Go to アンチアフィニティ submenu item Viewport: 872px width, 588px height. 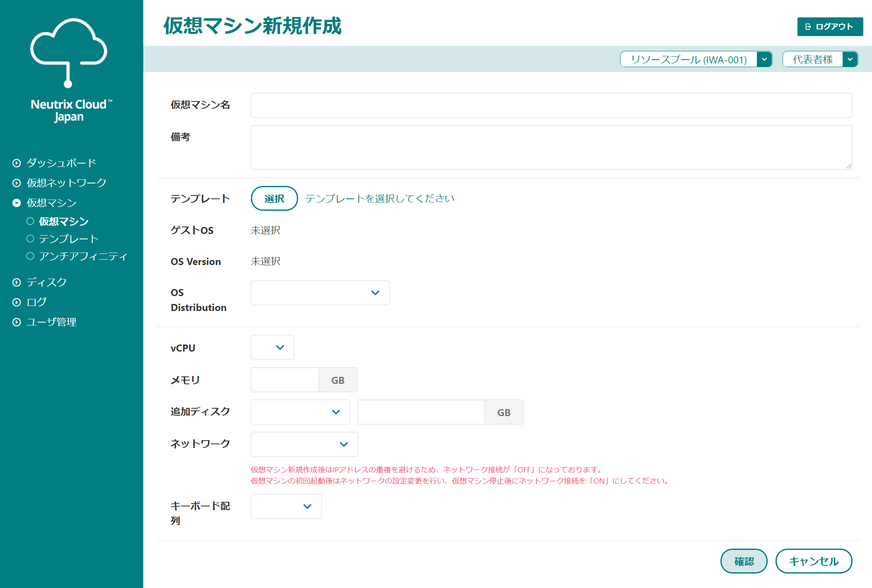tap(83, 256)
